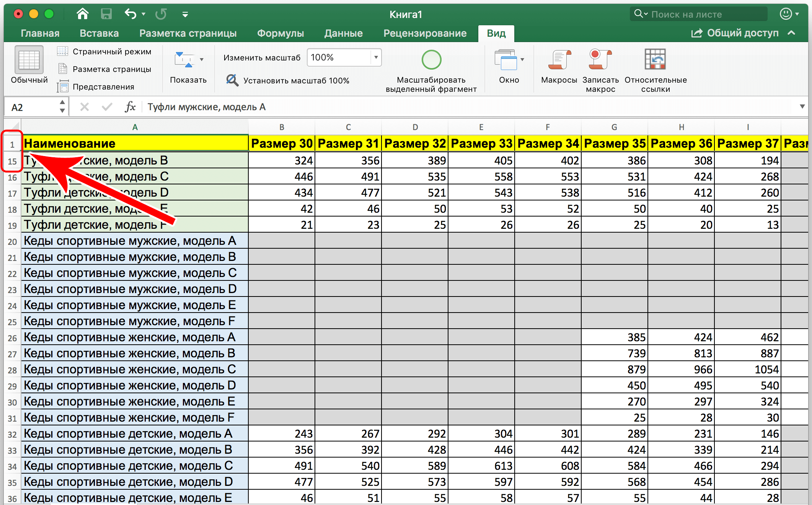Open the Вставка tab
This screenshot has height=505, width=812.
pos(99,33)
